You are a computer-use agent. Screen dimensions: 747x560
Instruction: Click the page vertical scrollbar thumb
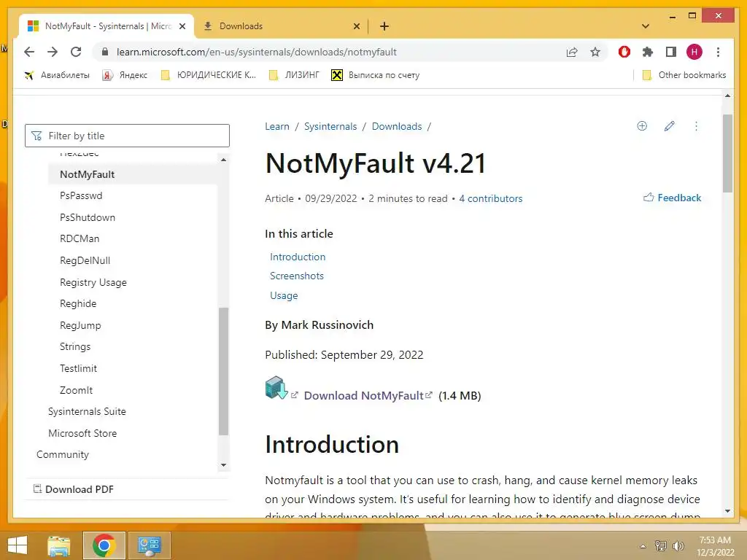pos(727,153)
